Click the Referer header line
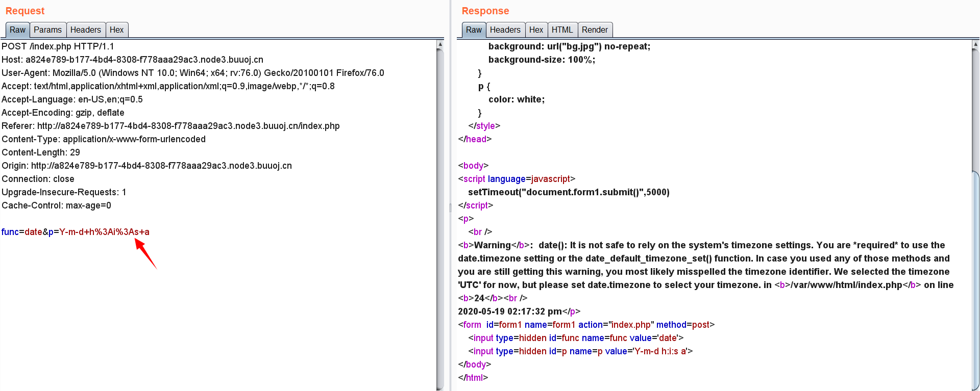This screenshot has height=391, width=980. pos(170,126)
